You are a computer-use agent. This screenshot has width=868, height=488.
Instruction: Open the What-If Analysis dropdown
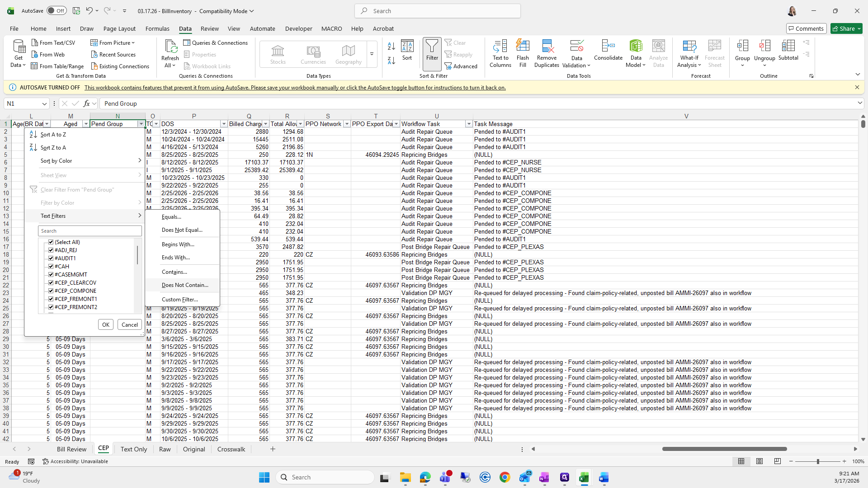click(689, 53)
